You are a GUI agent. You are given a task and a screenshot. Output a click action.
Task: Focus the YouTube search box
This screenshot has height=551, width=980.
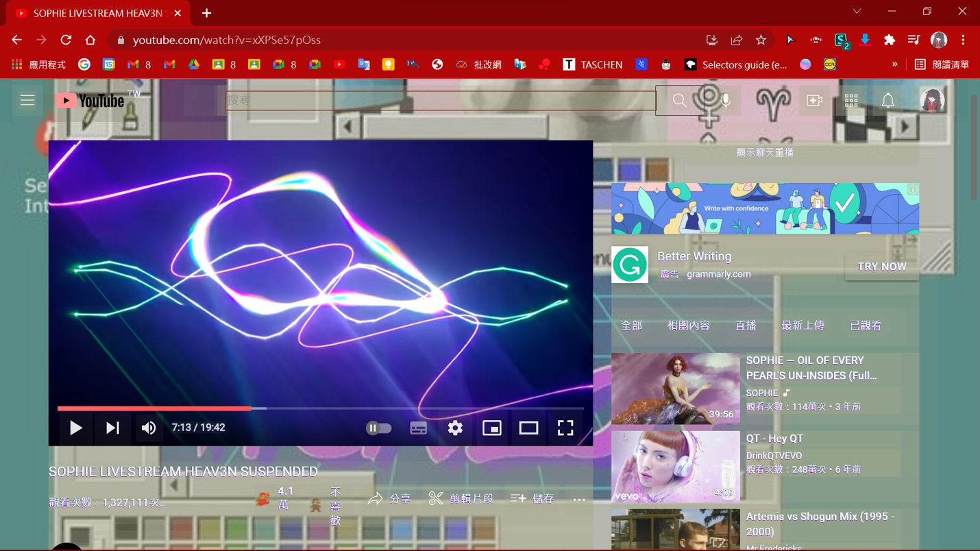click(441, 100)
